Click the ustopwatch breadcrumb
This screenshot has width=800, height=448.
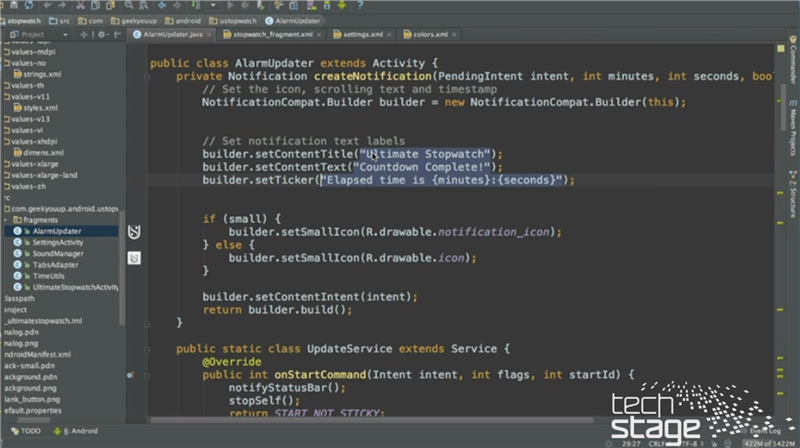233,21
